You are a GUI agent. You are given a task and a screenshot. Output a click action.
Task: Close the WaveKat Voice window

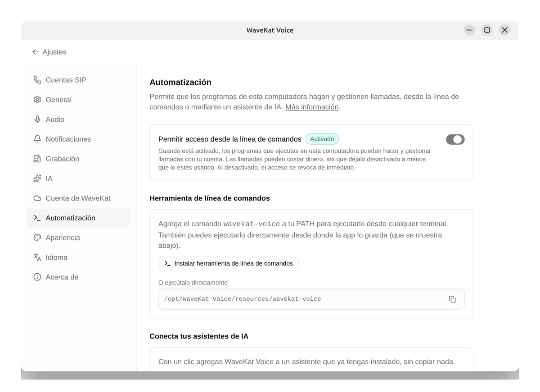(x=504, y=30)
